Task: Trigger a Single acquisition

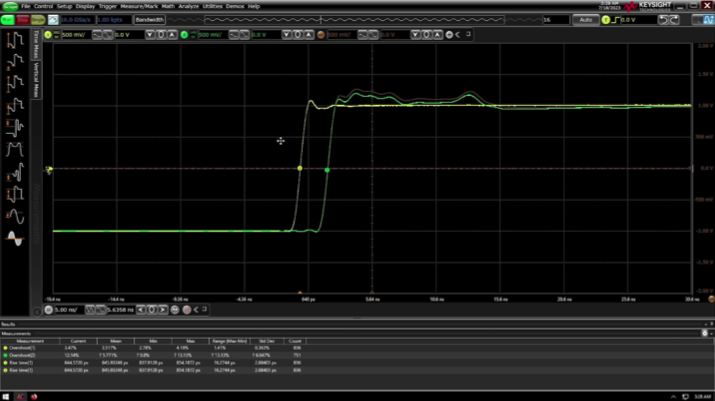Action: click(38, 20)
